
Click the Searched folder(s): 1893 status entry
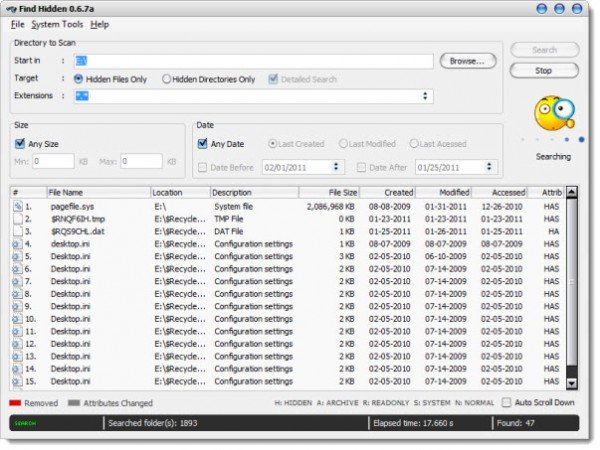click(153, 423)
